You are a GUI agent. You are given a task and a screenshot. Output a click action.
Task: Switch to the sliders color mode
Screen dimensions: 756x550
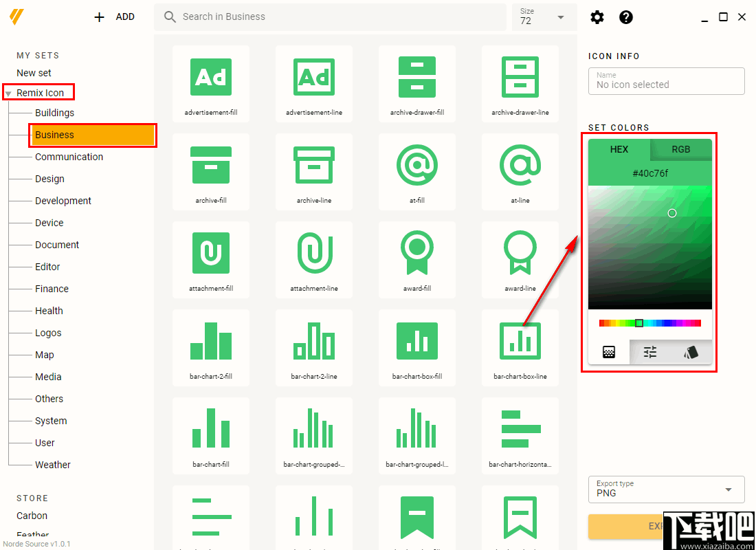click(649, 352)
